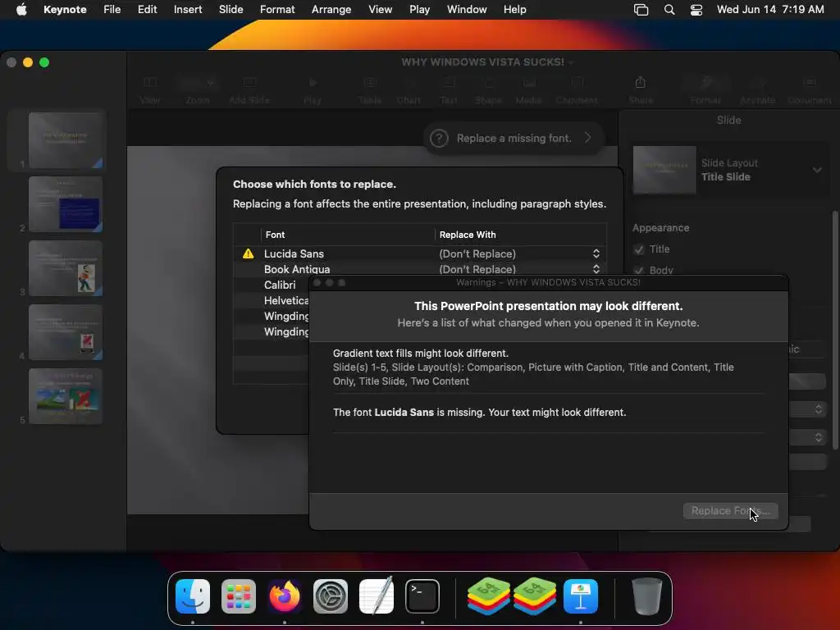Open the Play menu in menu bar
This screenshot has width=840, height=630.
[419, 9]
